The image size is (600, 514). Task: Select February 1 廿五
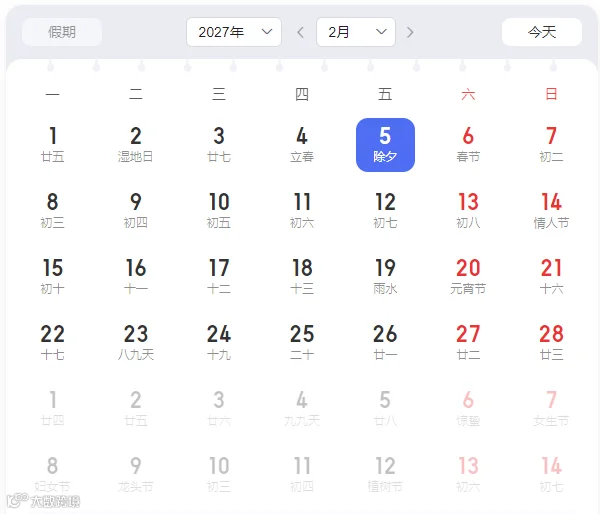tap(52, 145)
